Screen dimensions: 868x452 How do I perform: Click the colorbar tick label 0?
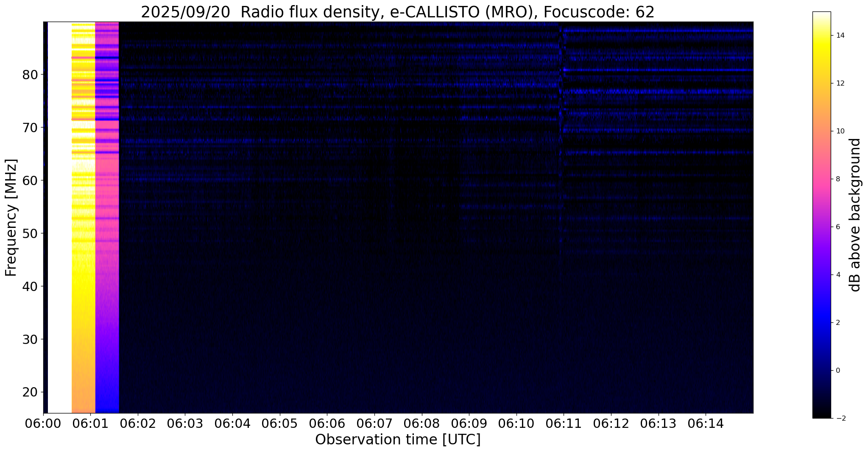pos(837,371)
